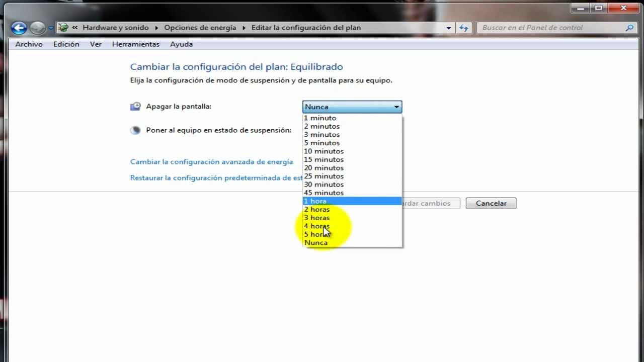The width and height of the screenshot is (644, 362).
Task: Click Control Panel icon in address bar
Action: [63, 28]
